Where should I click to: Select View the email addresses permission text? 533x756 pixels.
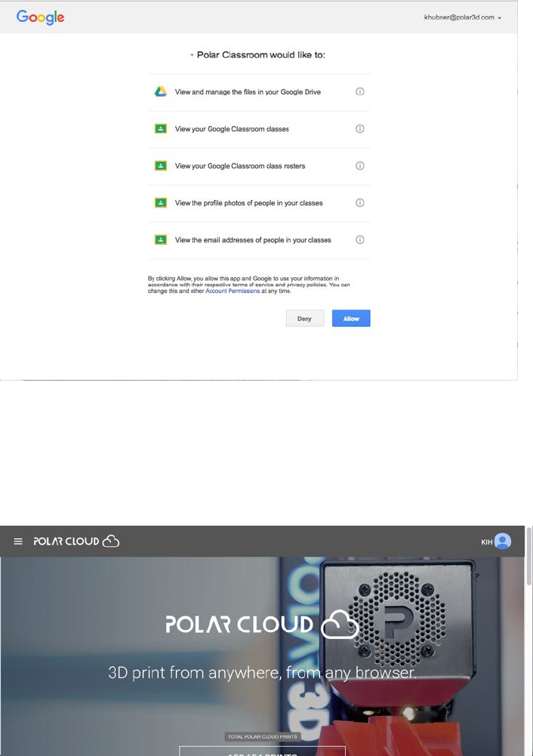tap(253, 240)
